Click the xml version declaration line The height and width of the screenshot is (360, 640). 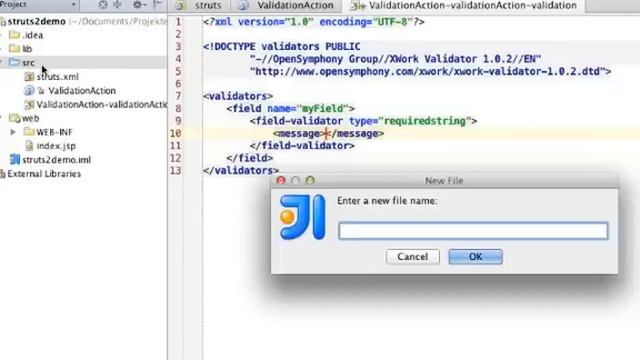tap(314, 22)
